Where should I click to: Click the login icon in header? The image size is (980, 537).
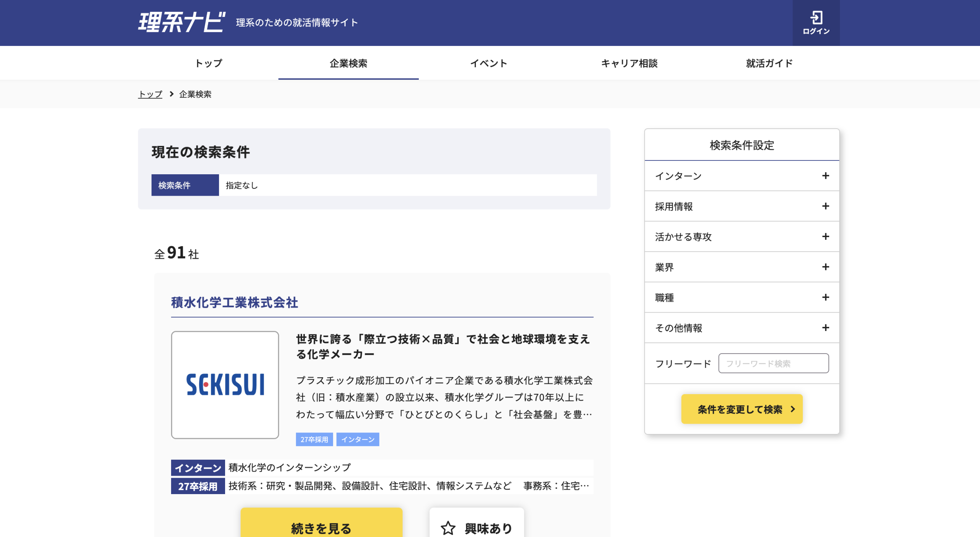point(816,18)
